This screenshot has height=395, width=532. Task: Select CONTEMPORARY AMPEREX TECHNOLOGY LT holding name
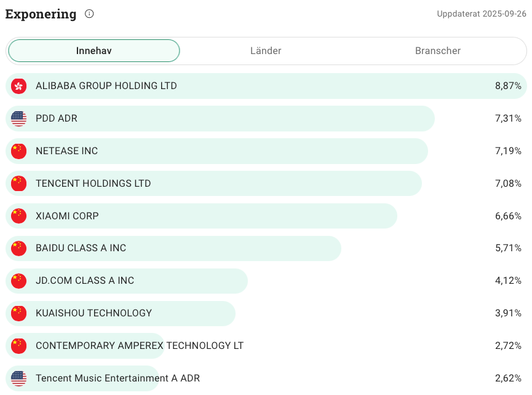pos(140,346)
